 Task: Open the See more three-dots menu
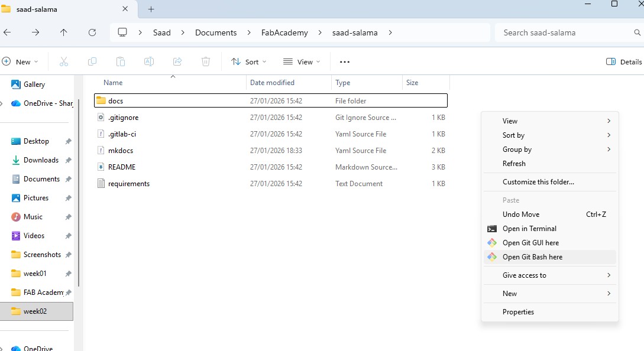pos(345,62)
